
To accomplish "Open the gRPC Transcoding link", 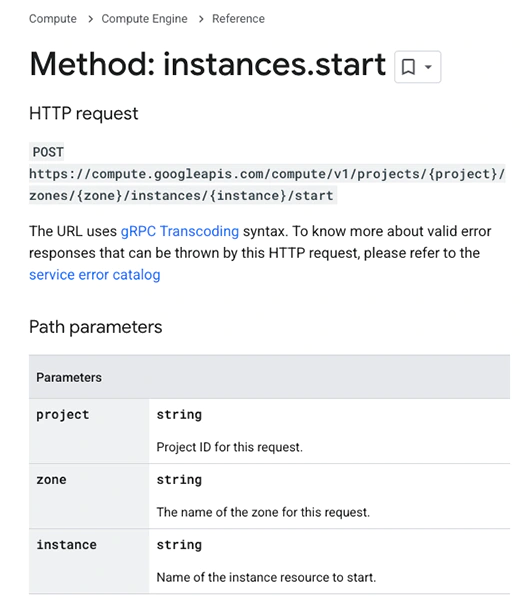I will pyautogui.click(x=180, y=231).
